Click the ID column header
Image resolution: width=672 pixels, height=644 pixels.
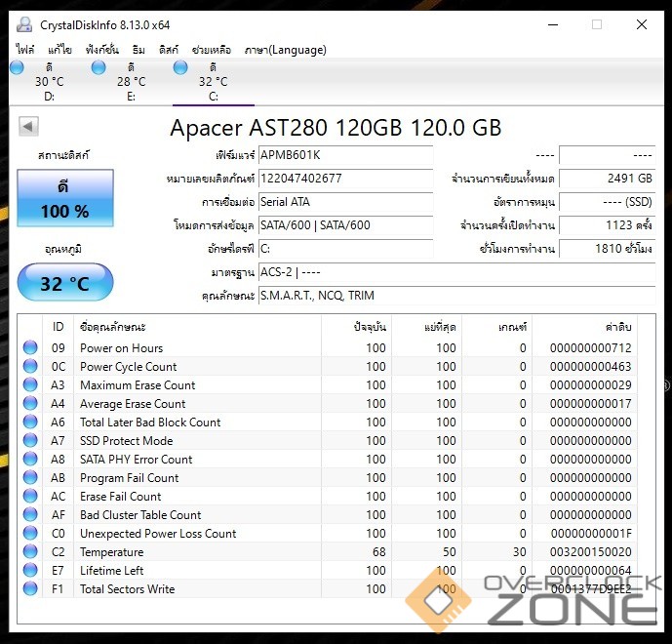[x=59, y=327]
